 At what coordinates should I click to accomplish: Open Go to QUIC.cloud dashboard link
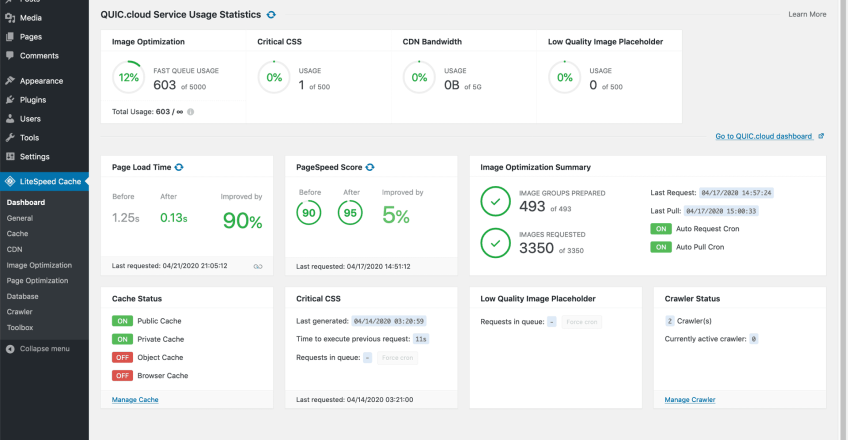point(764,136)
